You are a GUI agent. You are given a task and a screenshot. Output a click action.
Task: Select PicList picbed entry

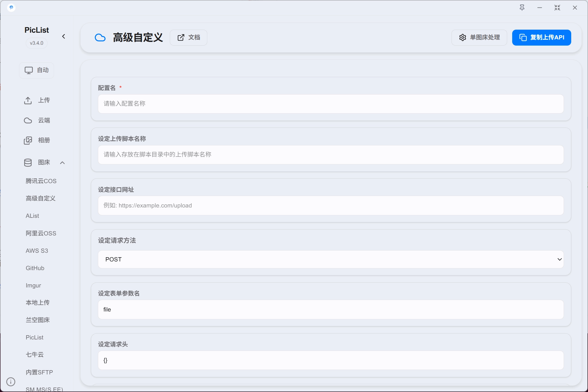pyautogui.click(x=34, y=337)
